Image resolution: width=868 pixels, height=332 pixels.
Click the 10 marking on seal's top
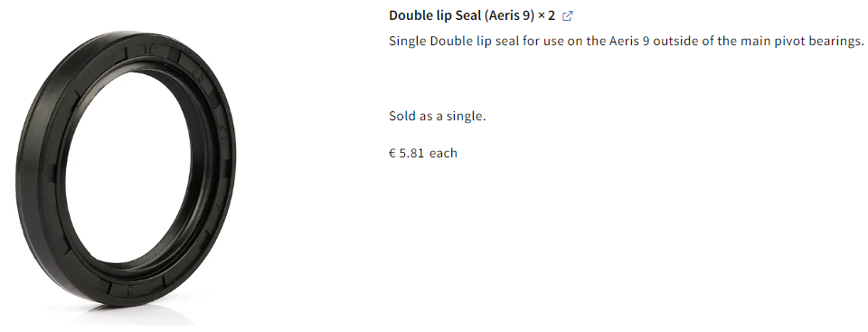click(149, 51)
